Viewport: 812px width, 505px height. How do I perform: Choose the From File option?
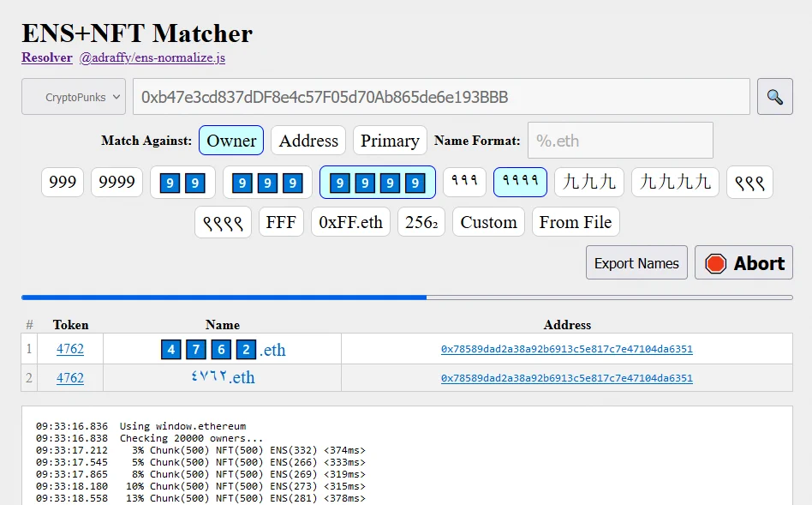coord(576,222)
